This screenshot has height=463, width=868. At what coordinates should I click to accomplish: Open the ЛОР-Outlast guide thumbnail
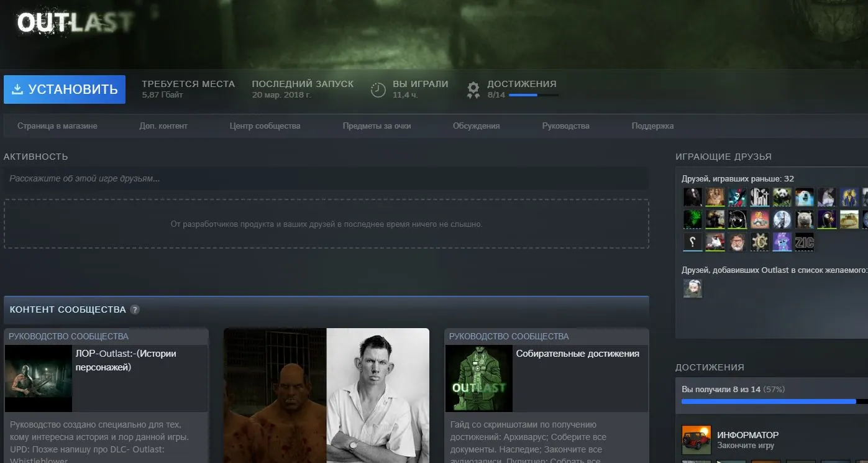pyautogui.click(x=39, y=378)
